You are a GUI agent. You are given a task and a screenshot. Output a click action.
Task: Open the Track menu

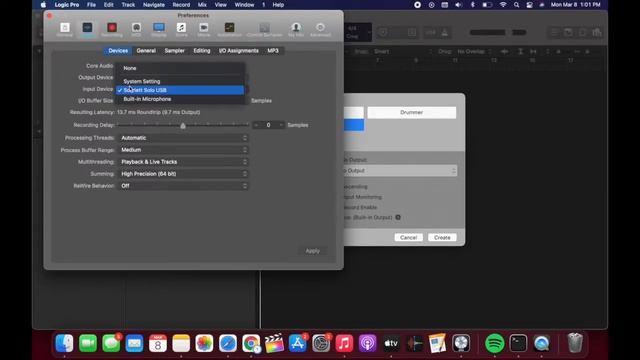(128, 5)
